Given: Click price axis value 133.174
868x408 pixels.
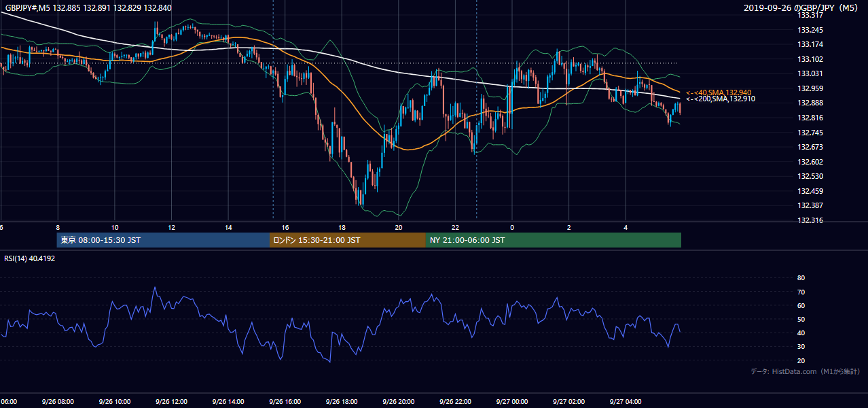Looking at the screenshot, I should tap(810, 44).
